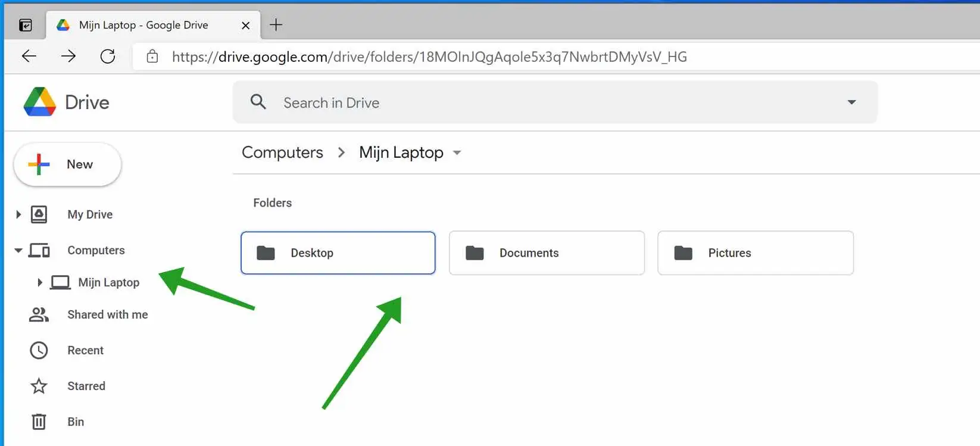The height and width of the screenshot is (446, 980).
Task: Click the URL in address bar
Action: click(429, 57)
